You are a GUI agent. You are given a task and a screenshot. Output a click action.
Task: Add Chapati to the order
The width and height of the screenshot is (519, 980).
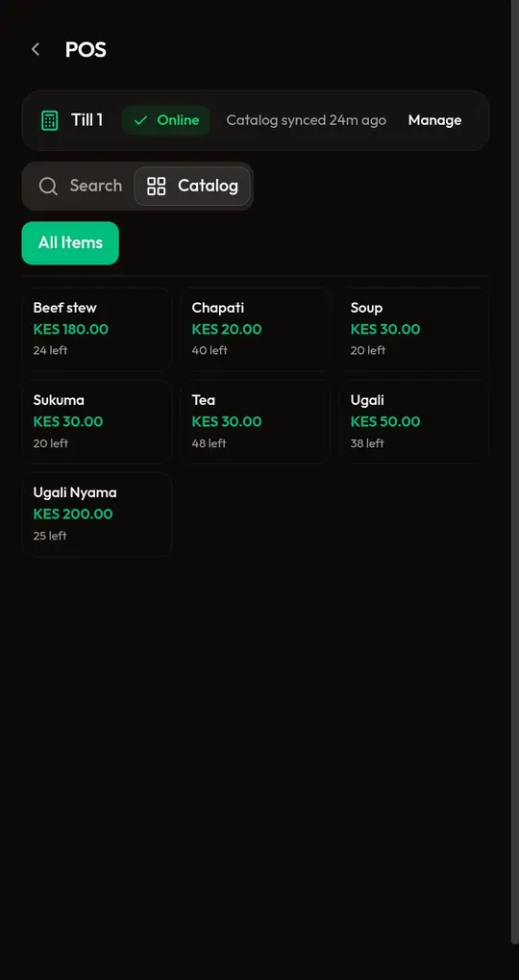point(256,329)
